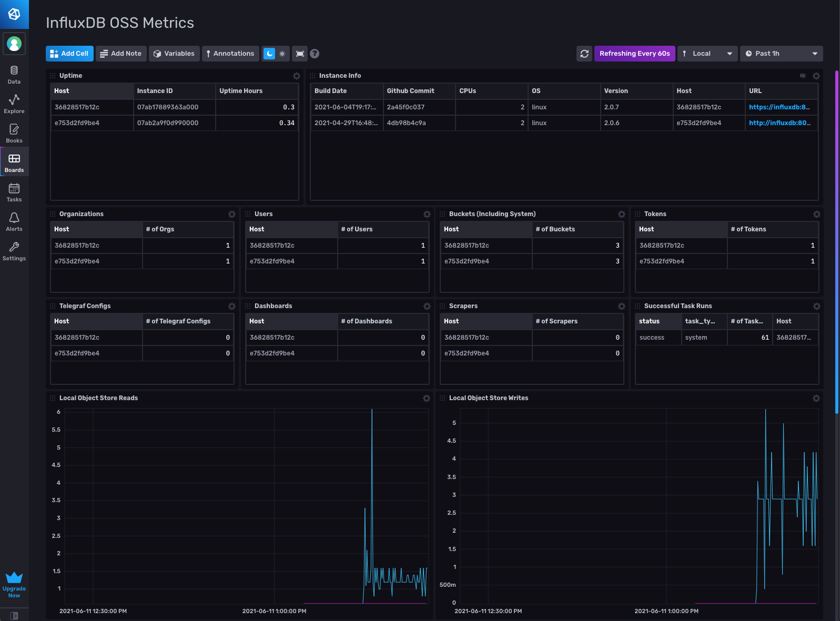Image resolution: width=840 pixels, height=621 pixels.
Task: Click the dashboard vertical scrollbar
Action: [x=837, y=242]
